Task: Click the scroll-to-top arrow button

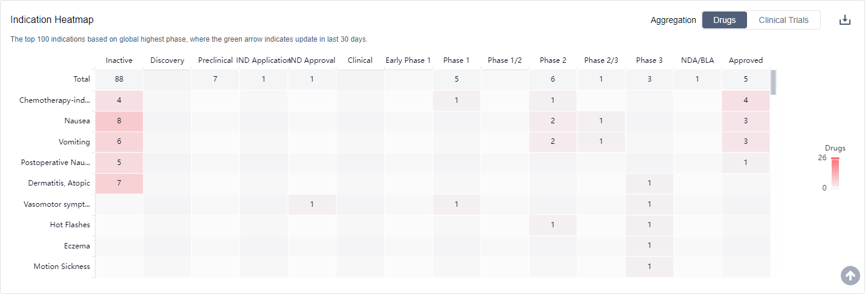Action: tap(850, 276)
